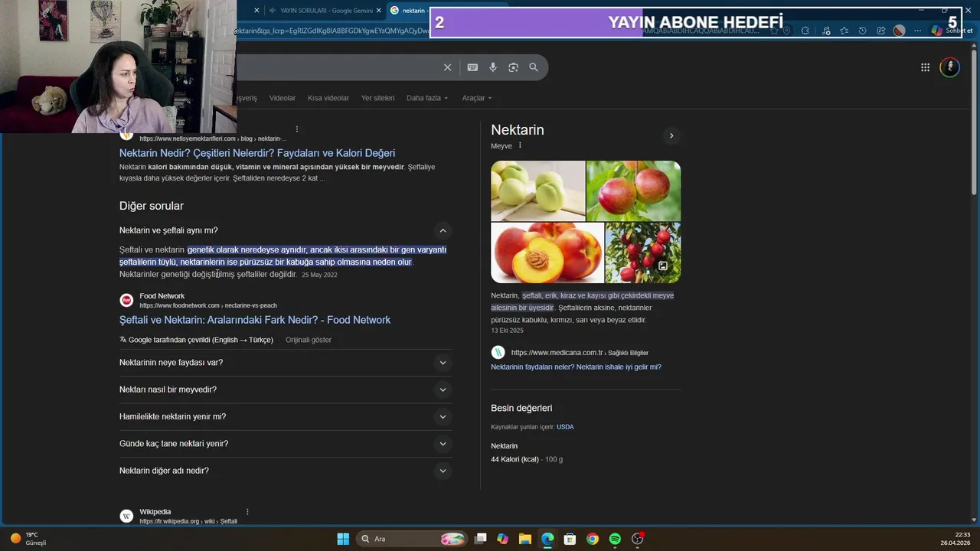Open 'Nektarin Nedir? Çeşitleri Nelerdir?' result
Viewport: 980px width, 551px height.
pos(257,153)
